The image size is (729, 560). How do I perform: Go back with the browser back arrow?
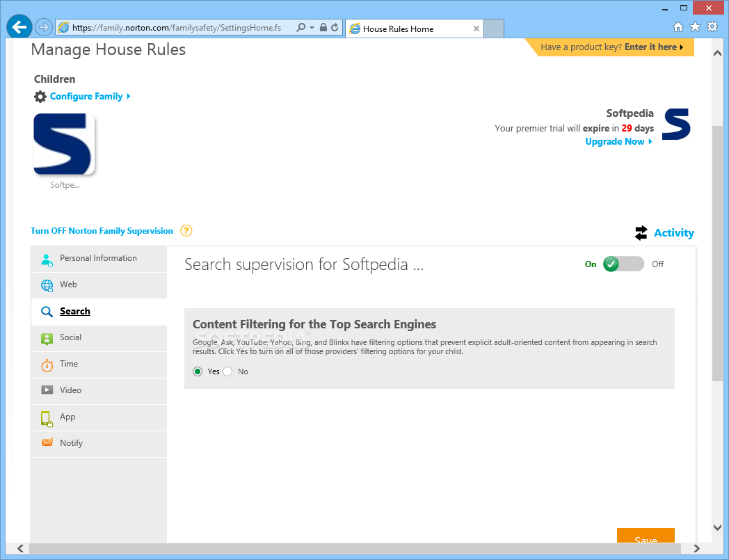(19, 27)
